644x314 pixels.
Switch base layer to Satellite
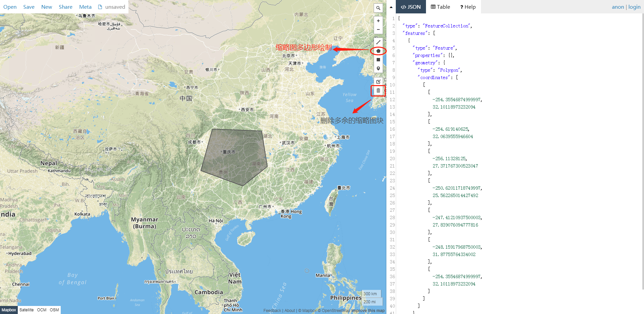click(26, 310)
